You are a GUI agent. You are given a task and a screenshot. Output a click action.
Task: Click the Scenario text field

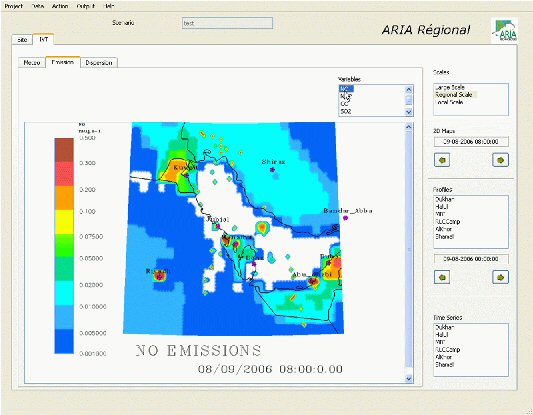(x=227, y=23)
